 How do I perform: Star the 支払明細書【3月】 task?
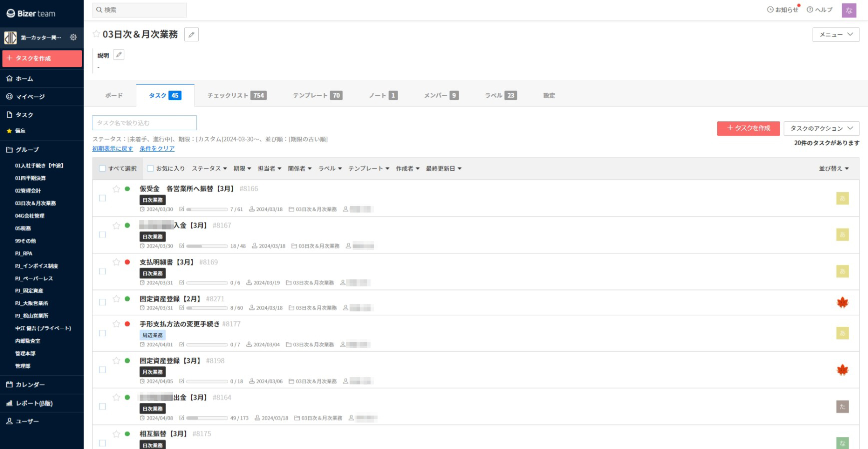(x=116, y=262)
